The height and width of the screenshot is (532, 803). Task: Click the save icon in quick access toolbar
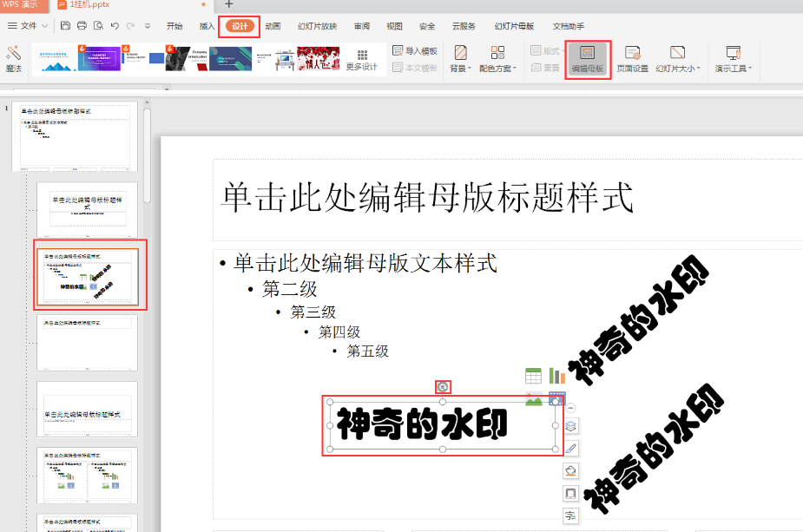click(x=63, y=26)
